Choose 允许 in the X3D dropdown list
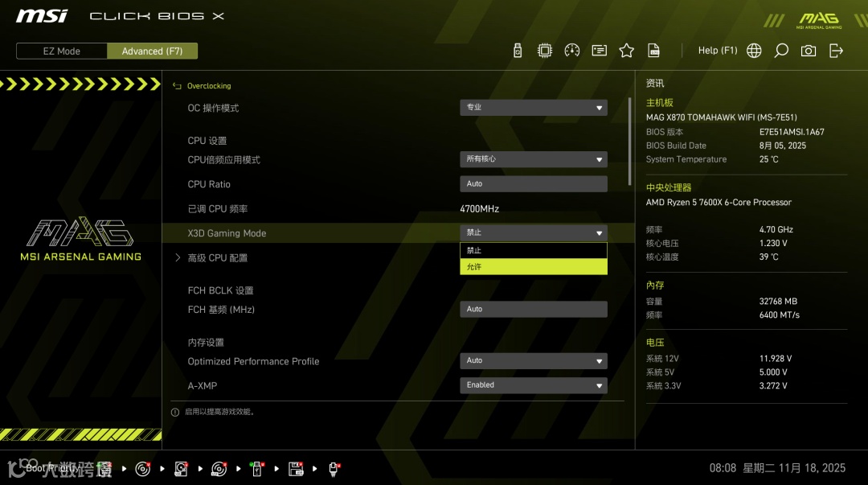Viewport: 868px width, 485px height. 534,266
